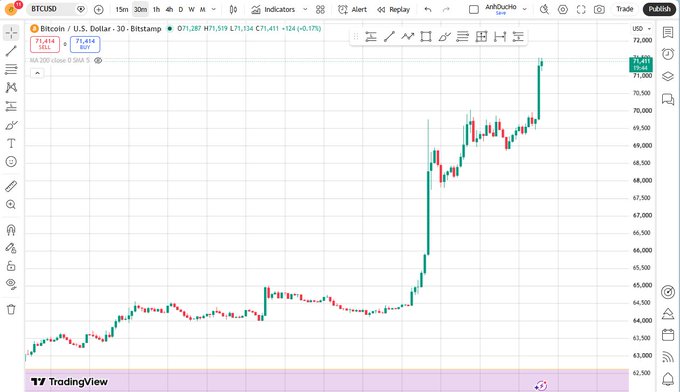The height and width of the screenshot is (392, 680).
Task: Open chart settings hexagon icon
Action: click(x=563, y=9)
